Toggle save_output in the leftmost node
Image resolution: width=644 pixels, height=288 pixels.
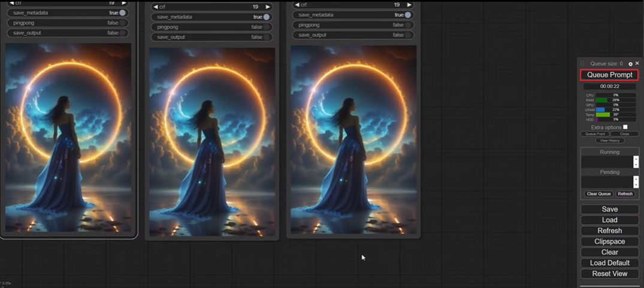(x=122, y=33)
